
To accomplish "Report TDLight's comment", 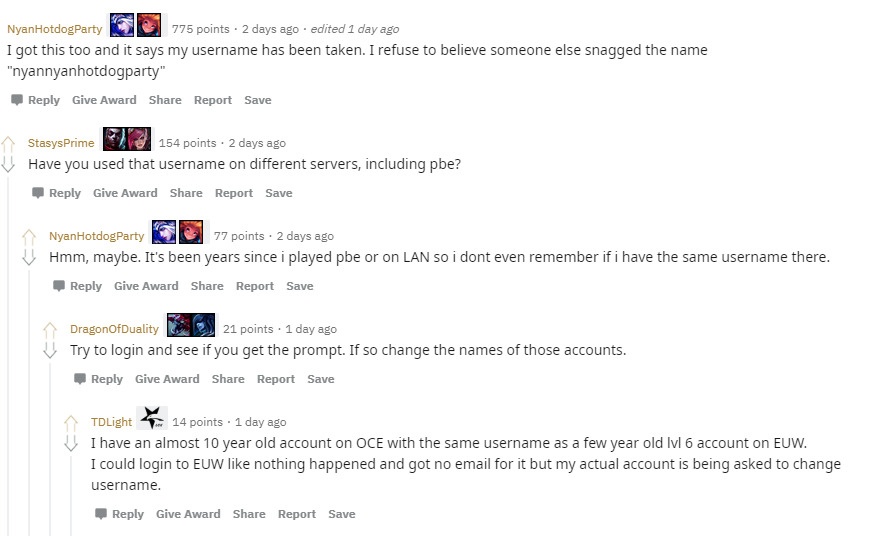I will pos(297,514).
